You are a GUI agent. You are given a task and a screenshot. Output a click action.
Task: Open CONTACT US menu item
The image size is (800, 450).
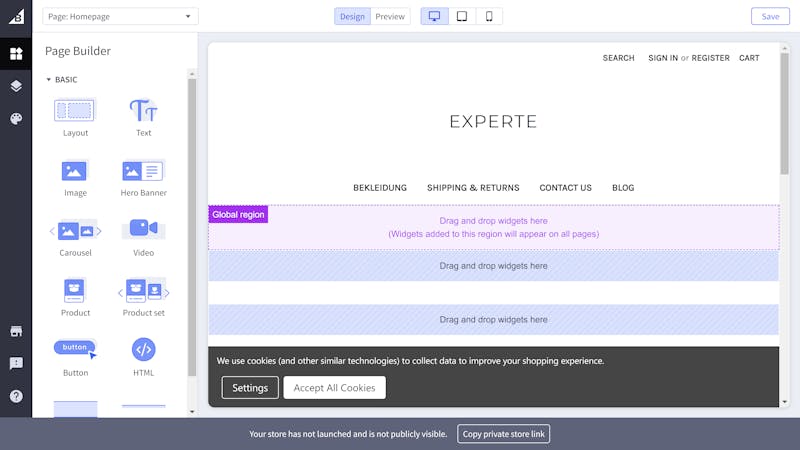(565, 188)
